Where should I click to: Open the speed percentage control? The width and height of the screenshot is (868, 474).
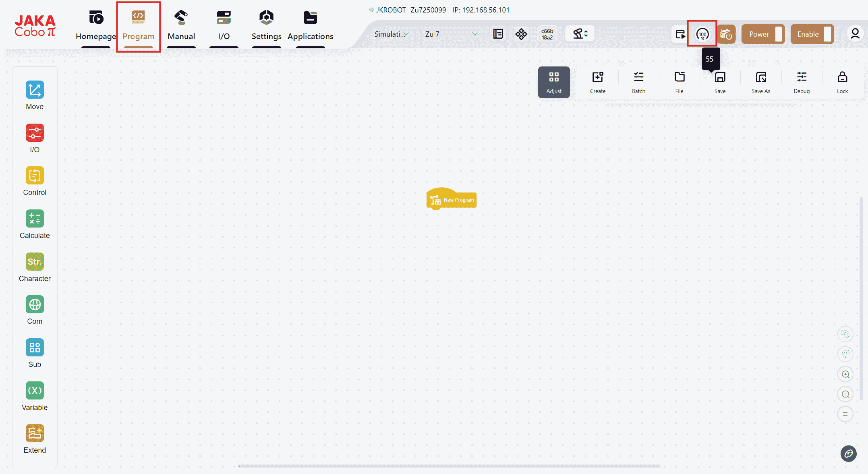click(702, 34)
